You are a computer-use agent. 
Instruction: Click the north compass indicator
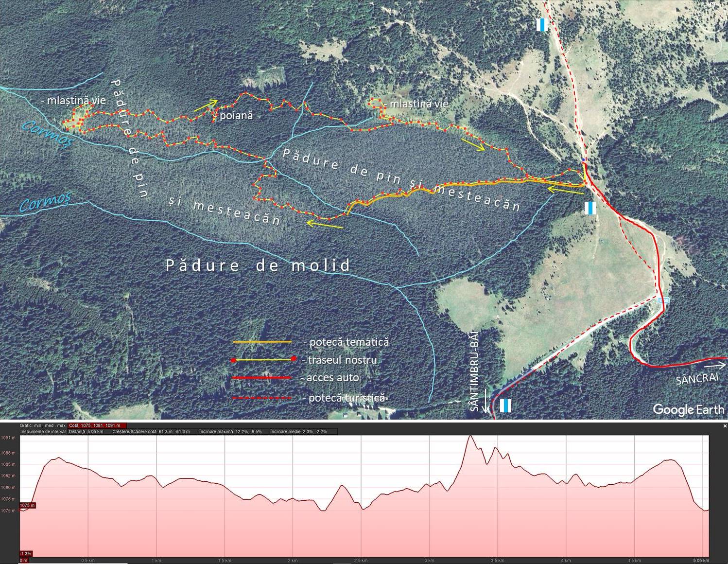712,4
